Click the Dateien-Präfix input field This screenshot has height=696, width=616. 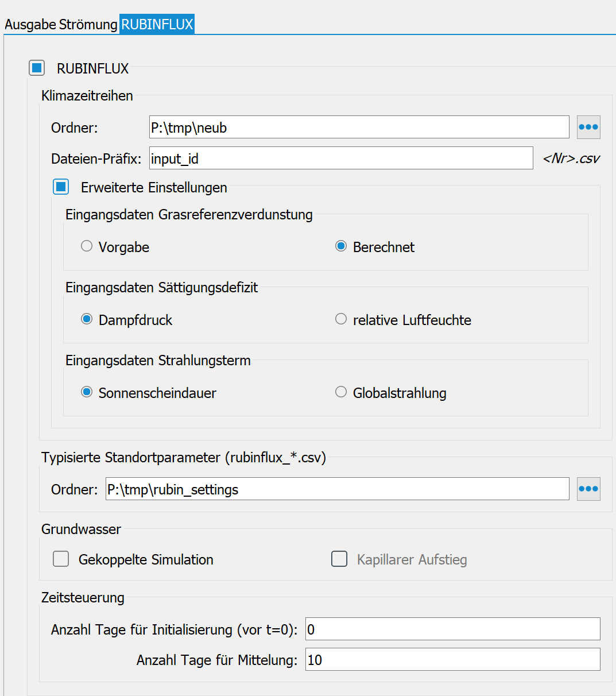tap(341, 158)
